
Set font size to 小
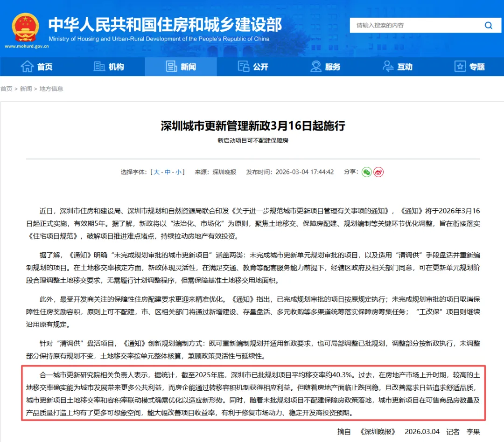click(x=178, y=172)
